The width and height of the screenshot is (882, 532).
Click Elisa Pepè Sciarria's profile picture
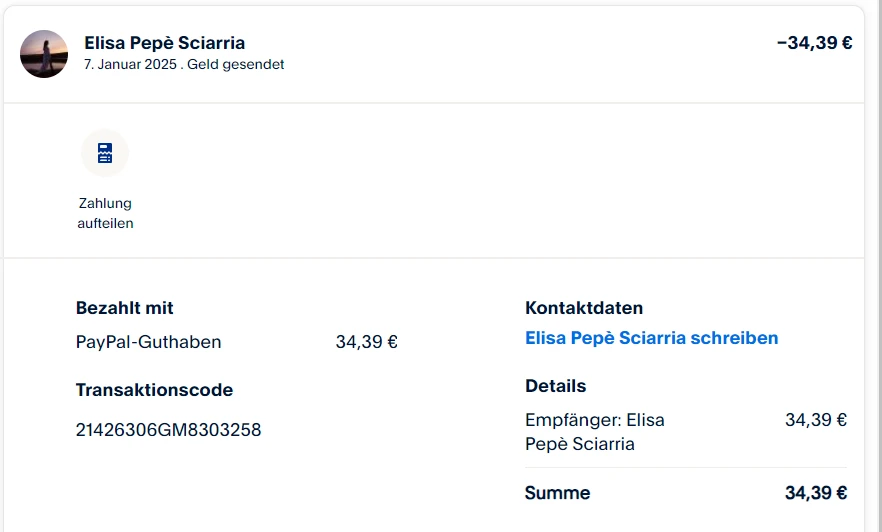pyautogui.click(x=44, y=54)
